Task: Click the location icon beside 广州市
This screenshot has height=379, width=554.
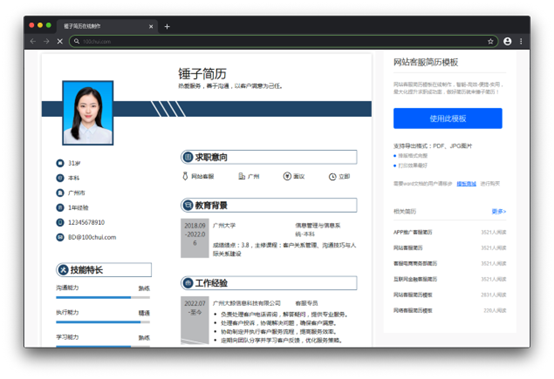Action: click(x=60, y=193)
